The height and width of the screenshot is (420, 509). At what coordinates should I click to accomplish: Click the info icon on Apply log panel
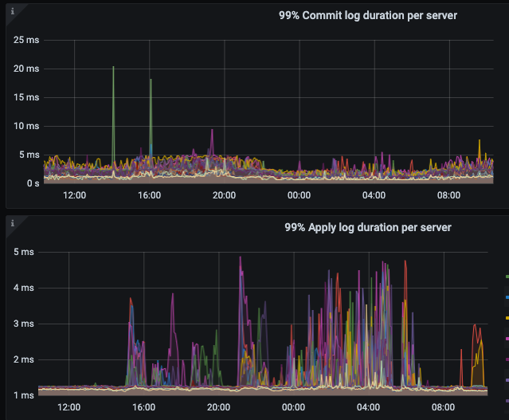point(13,223)
